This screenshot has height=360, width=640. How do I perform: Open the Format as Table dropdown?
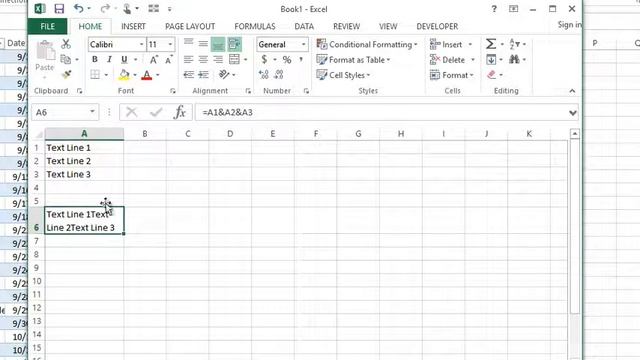353,60
